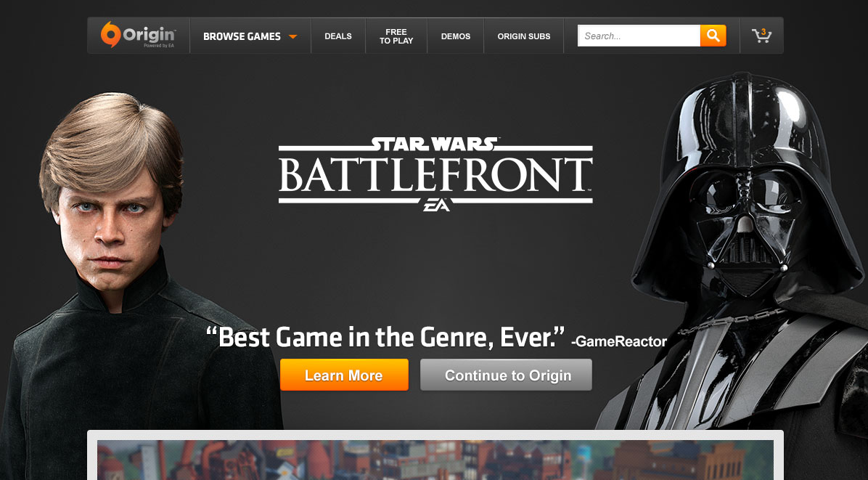Image resolution: width=868 pixels, height=480 pixels.
Task: Open the Free to Play page
Action: tap(396, 36)
